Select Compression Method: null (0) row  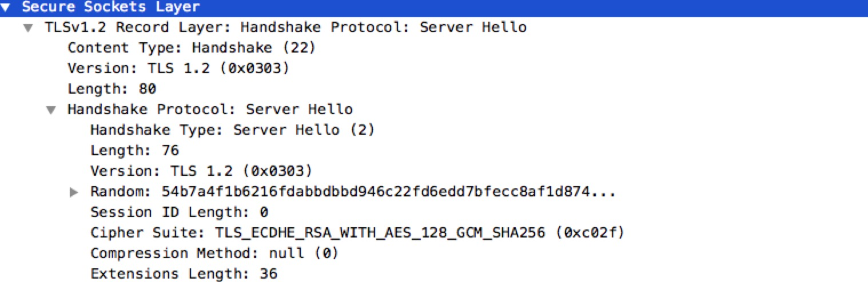pyautogui.click(x=214, y=253)
